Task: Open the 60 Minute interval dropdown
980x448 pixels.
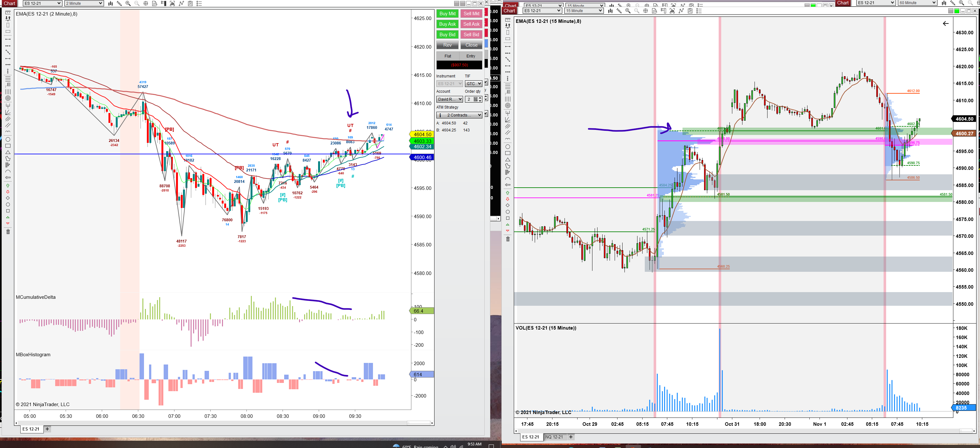Action: tap(917, 3)
